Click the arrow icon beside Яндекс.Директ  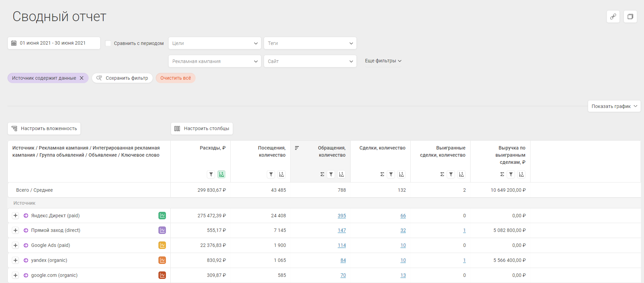[x=26, y=216]
